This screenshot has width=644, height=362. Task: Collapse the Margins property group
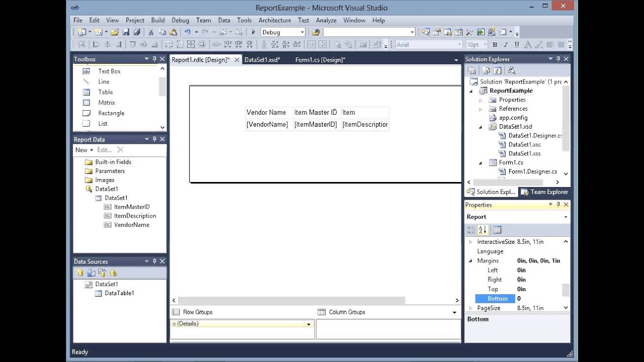[471, 261]
